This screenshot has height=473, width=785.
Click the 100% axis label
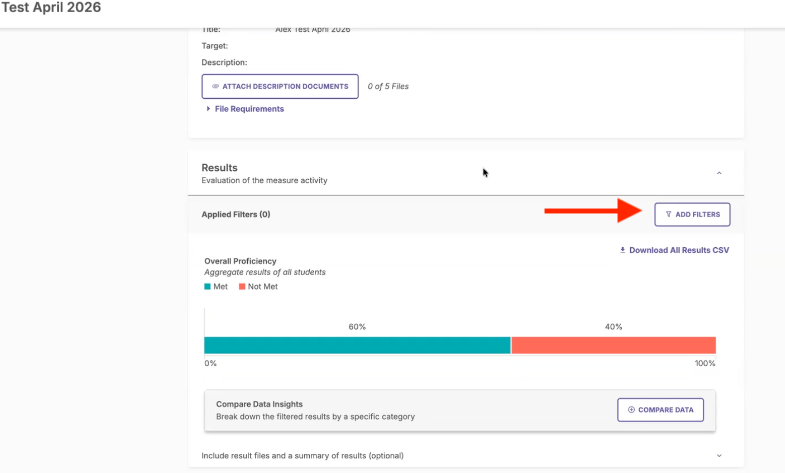705,363
